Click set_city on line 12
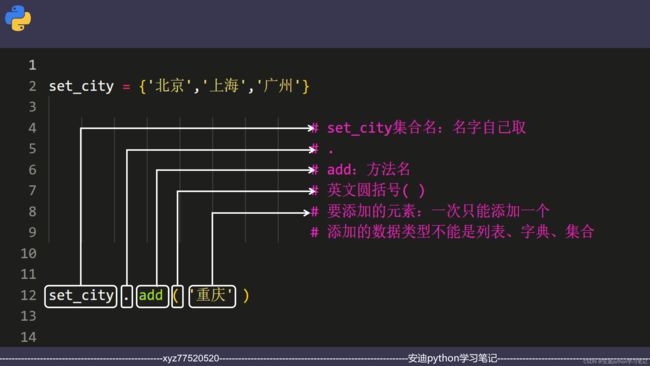Screen dimensions: 650x366 [81, 296]
